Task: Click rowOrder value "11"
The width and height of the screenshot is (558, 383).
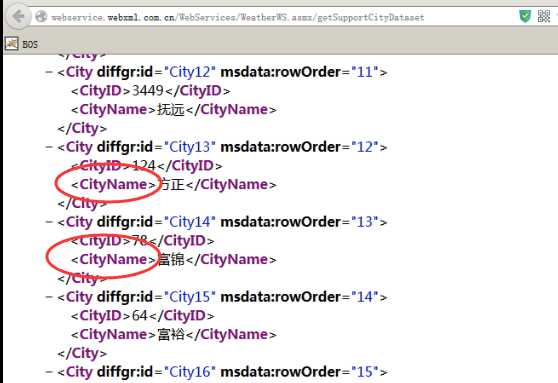Action: click(365, 72)
